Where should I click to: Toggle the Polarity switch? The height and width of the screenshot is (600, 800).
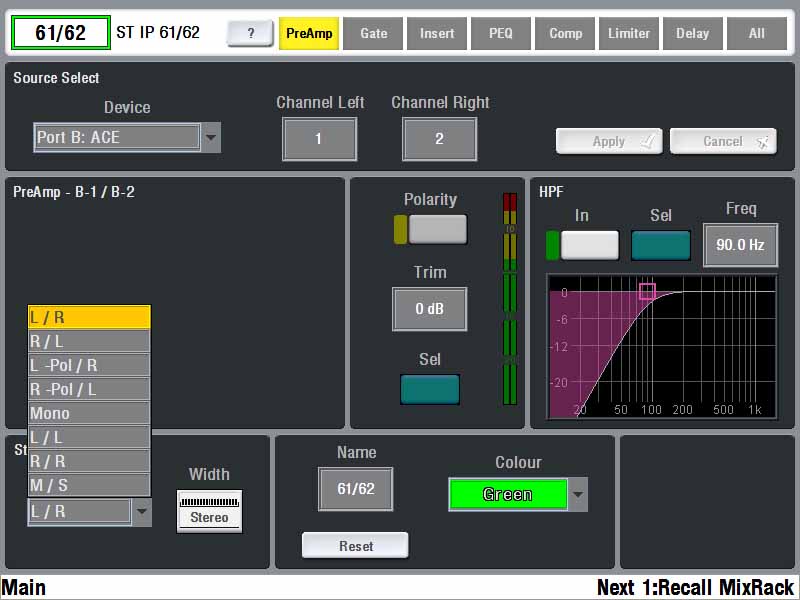click(437, 229)
